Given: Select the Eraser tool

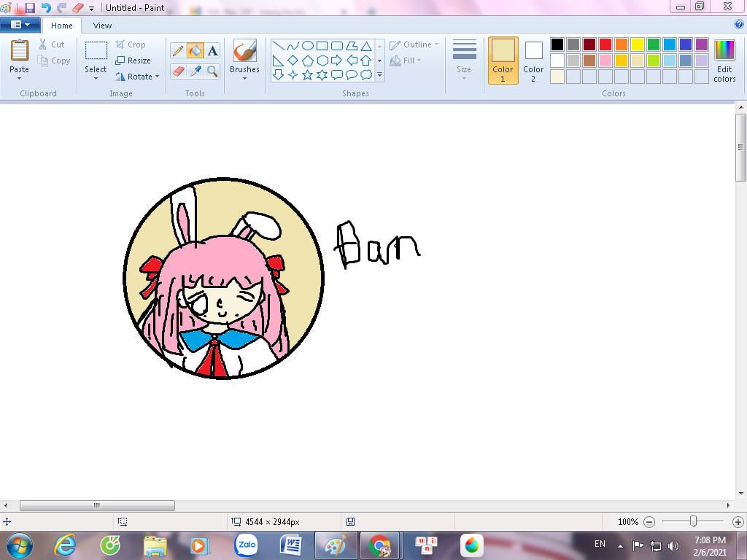Looking at the screenshot, I should [x=178, y=71].
